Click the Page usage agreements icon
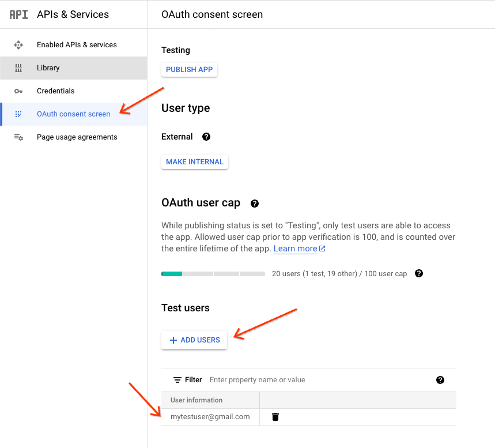The height and width of the screenshot is (448, 495). coord(18,137)
